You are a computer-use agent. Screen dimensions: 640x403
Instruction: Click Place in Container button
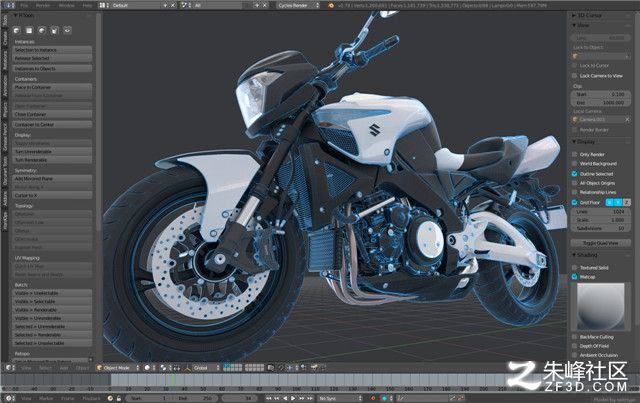pos(52,87)
